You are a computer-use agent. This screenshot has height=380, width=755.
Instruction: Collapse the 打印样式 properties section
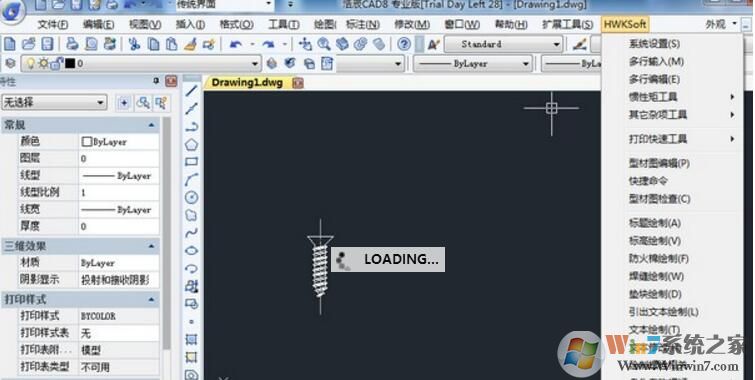(152, 300)
